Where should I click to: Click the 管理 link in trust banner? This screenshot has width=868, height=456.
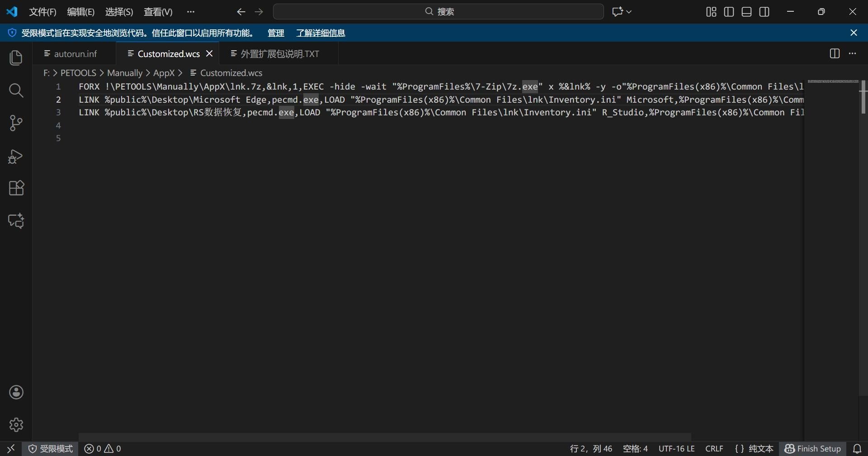click(276, 33)
